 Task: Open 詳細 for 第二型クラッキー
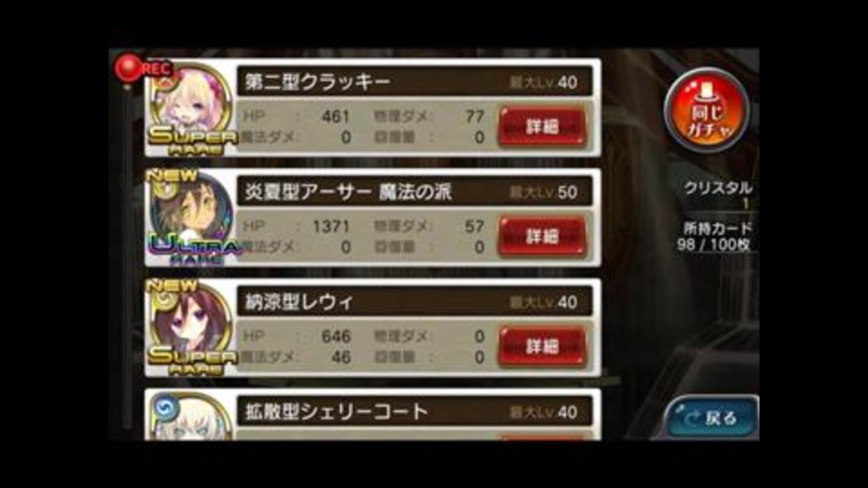pyautogui.click(x=542, y=127)
